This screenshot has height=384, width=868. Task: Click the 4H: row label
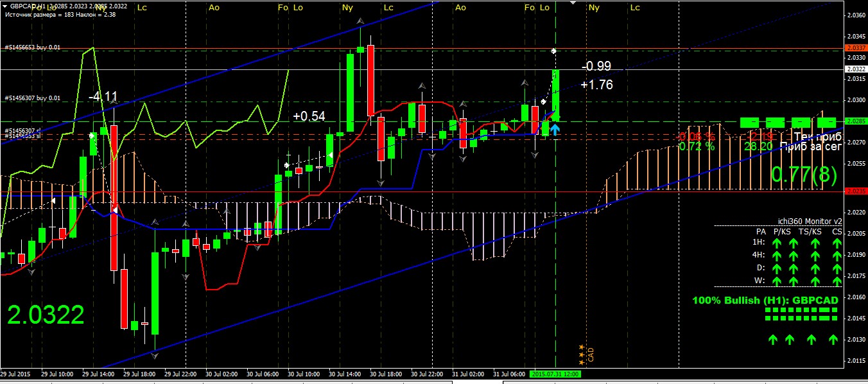(x=759, y=256)
